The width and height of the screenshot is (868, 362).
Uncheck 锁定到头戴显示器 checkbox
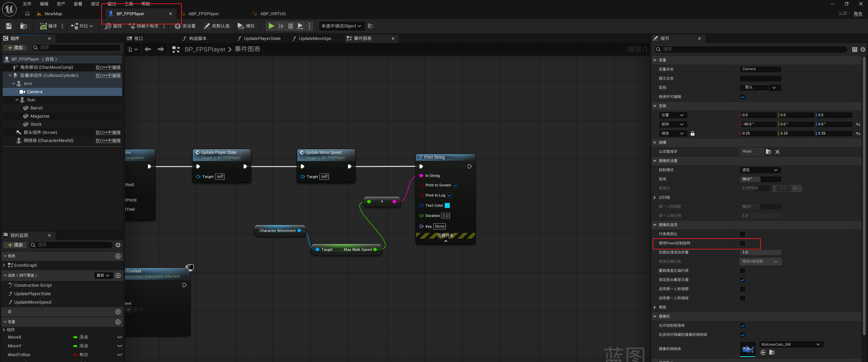click(x=743, y=280)
